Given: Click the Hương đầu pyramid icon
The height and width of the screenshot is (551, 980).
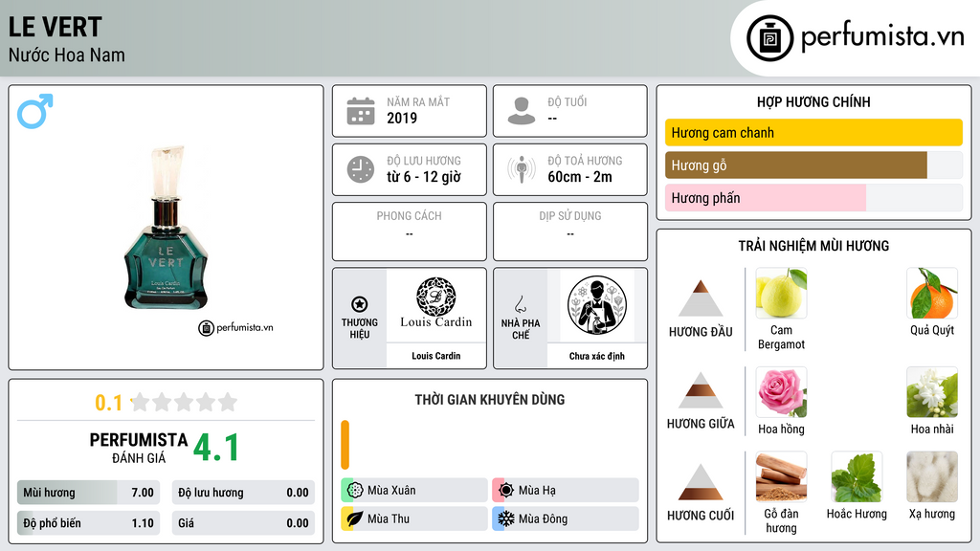Looking at the screenshot, I should 701,298.
